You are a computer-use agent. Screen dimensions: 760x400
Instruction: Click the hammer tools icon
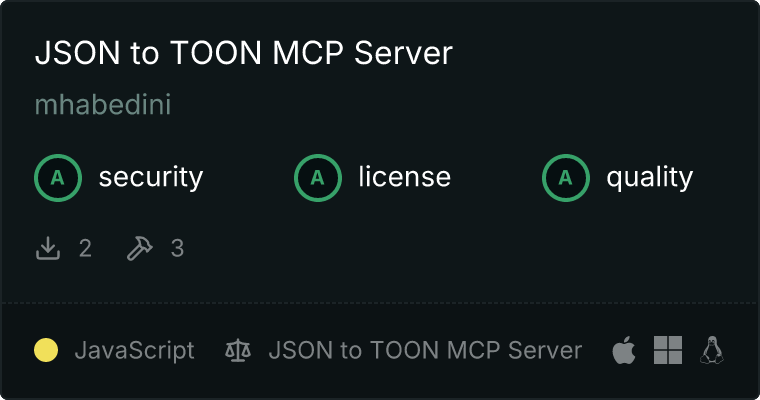(x=140, y=248)
